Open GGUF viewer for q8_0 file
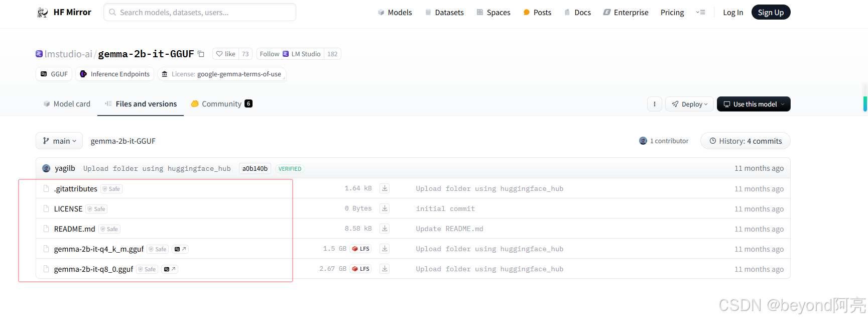868x320 pixels. [x=170, y=269]
